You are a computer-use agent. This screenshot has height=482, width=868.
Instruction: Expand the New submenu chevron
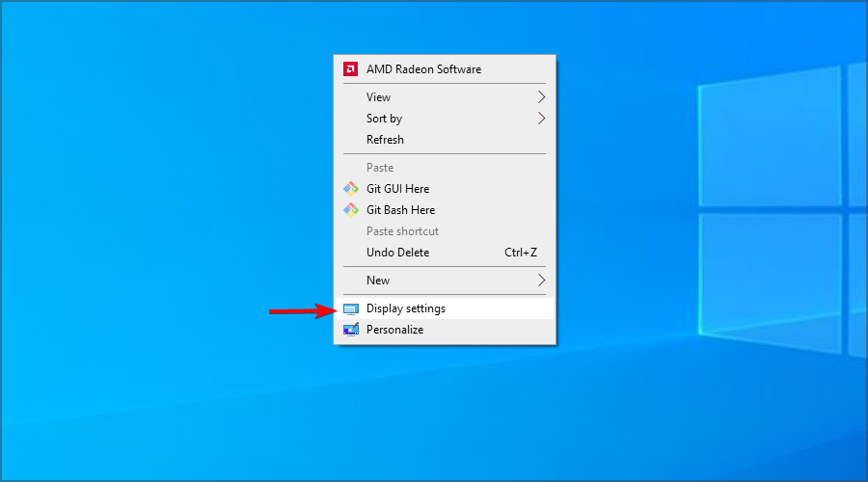[541, 281]
